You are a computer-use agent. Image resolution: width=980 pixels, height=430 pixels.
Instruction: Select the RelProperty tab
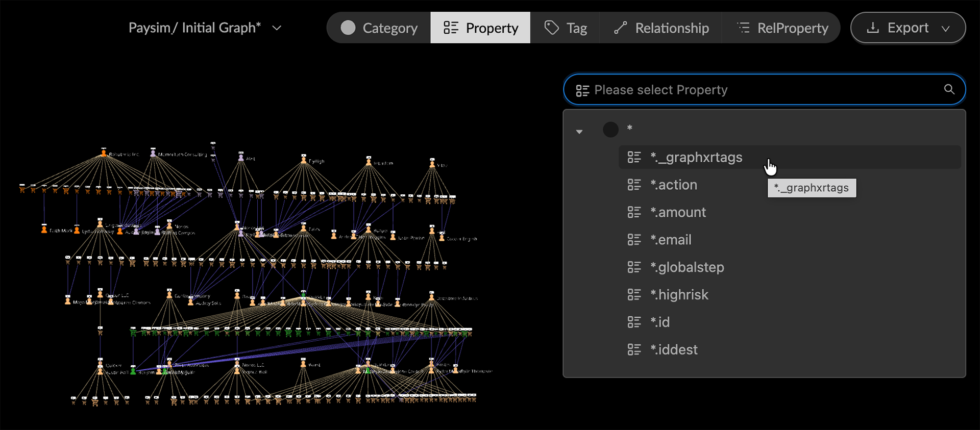(782, 28)
